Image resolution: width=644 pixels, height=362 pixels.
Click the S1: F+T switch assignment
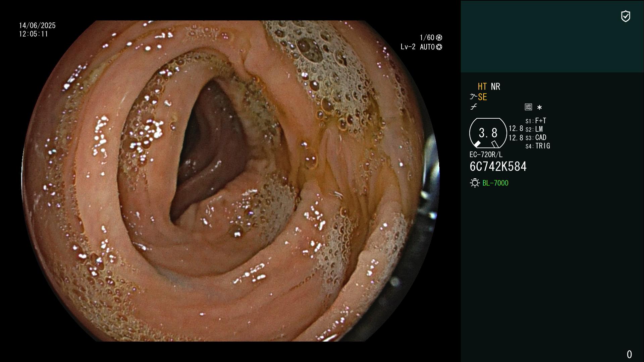(x=536, y=121)
